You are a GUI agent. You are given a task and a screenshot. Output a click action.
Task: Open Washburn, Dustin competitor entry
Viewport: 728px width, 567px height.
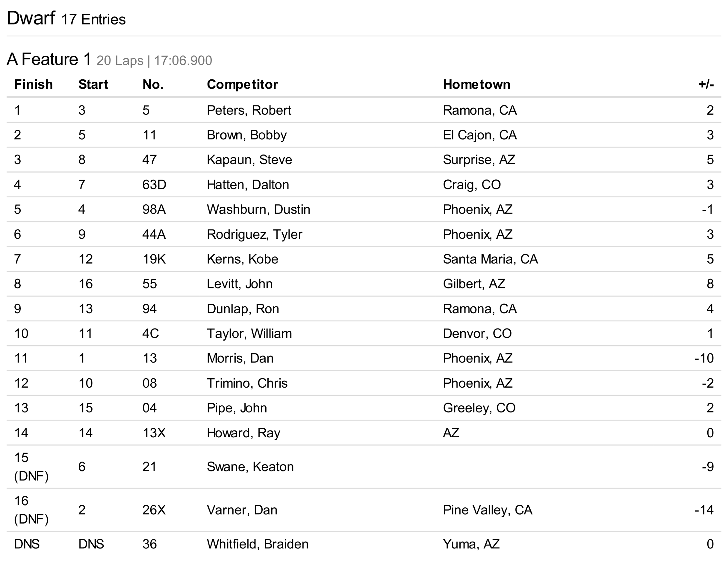tap(258, 209)
